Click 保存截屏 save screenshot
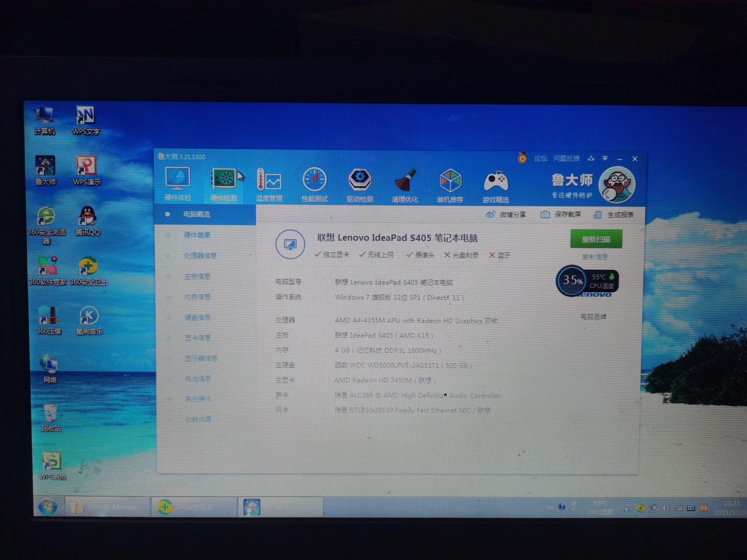The height and width of the screenshot is (560, 747). coord(561,215)
